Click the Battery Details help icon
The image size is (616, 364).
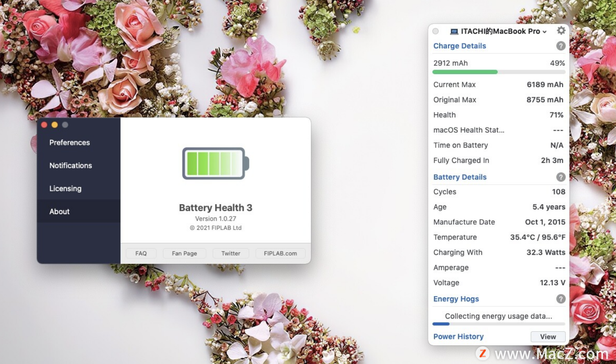(561, 177)
